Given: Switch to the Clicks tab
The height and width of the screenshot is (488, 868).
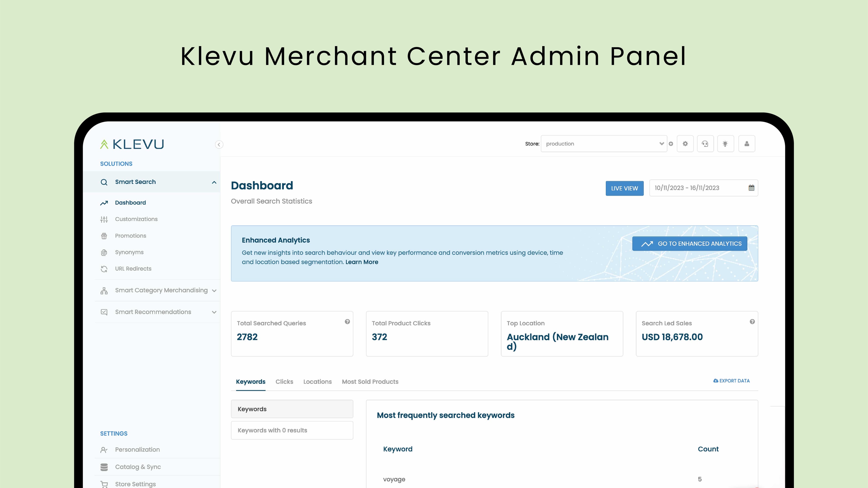Looking at the screenshot, I should click(284, 382).
